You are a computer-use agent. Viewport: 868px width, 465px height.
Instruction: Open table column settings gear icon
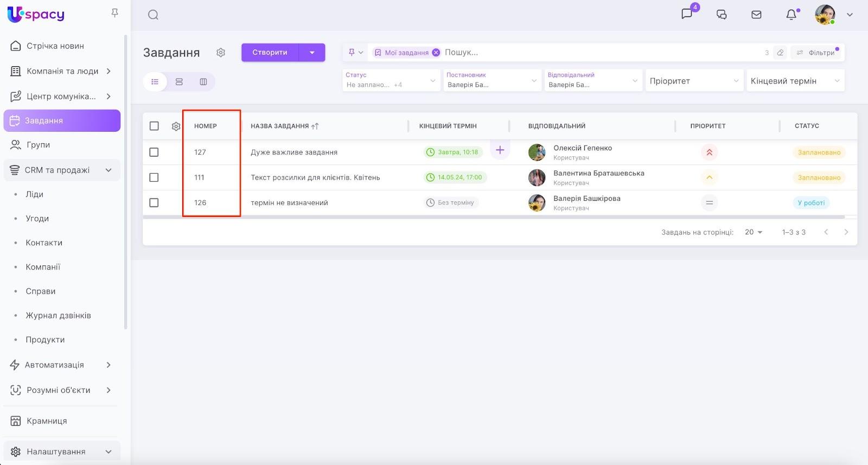coord(176,126)
